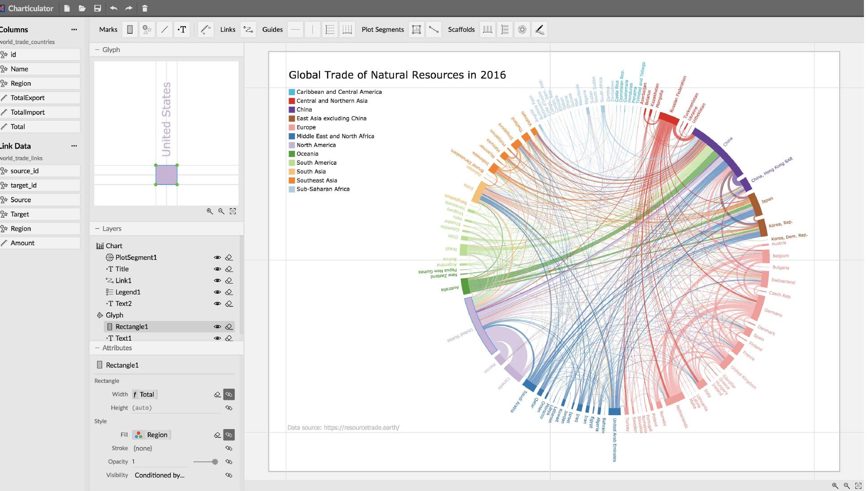The height and width of the screenshot is (491, 868).
Task: Click the New file icon
Action: 67,8
